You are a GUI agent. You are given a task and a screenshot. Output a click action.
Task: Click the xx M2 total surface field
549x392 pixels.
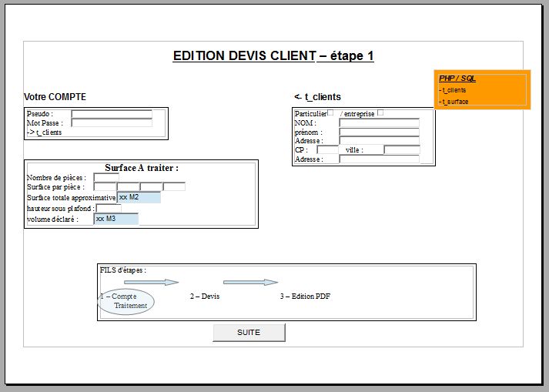point(139,197)
